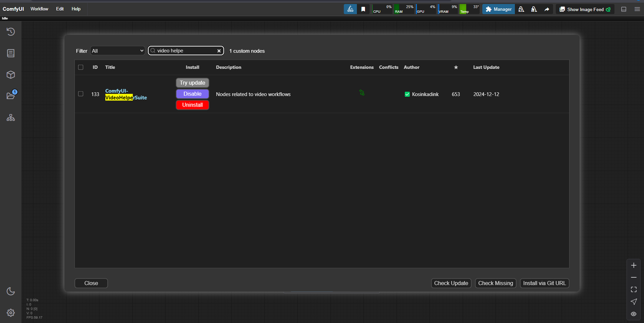Open the Help menu
The height and width of the screenshot is (323, 644).
[x=76, y=9]
